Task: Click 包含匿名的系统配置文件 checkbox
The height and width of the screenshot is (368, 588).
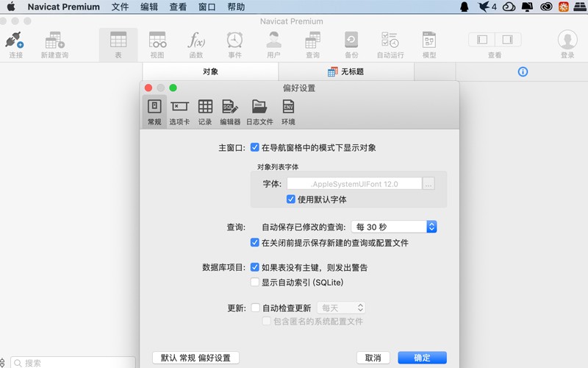Action: [266, 321]
